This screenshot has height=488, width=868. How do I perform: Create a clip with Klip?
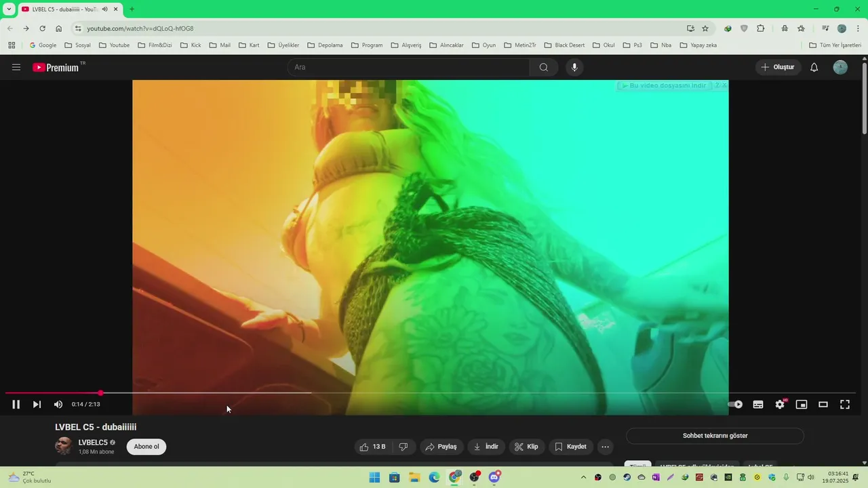527,447
